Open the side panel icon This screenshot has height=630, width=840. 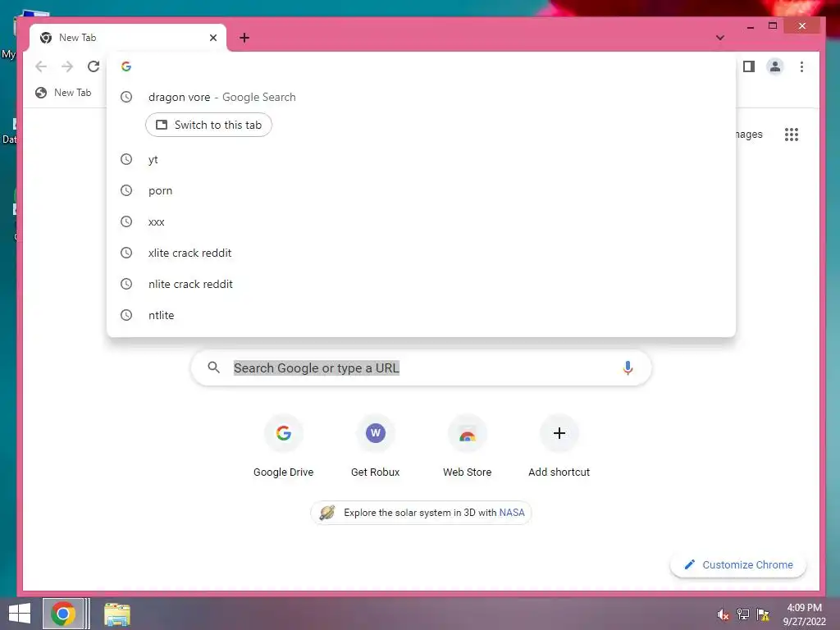(748, 66)
